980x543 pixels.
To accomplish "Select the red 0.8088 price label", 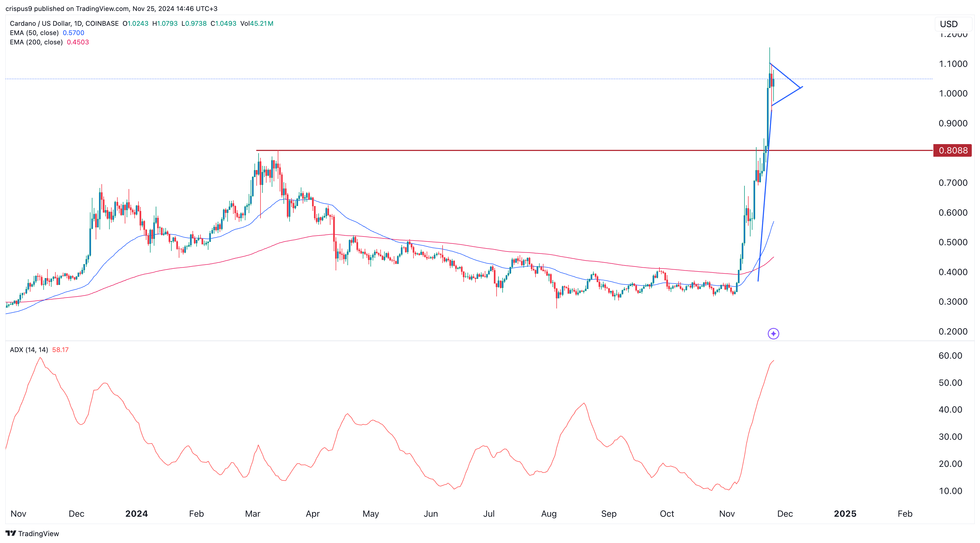I will (x=952, y=150).
